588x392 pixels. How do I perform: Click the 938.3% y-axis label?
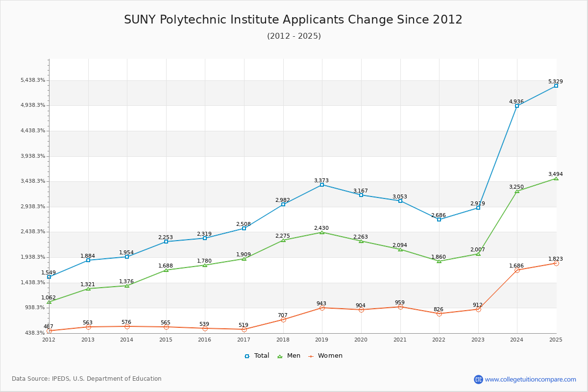(35, 307)
